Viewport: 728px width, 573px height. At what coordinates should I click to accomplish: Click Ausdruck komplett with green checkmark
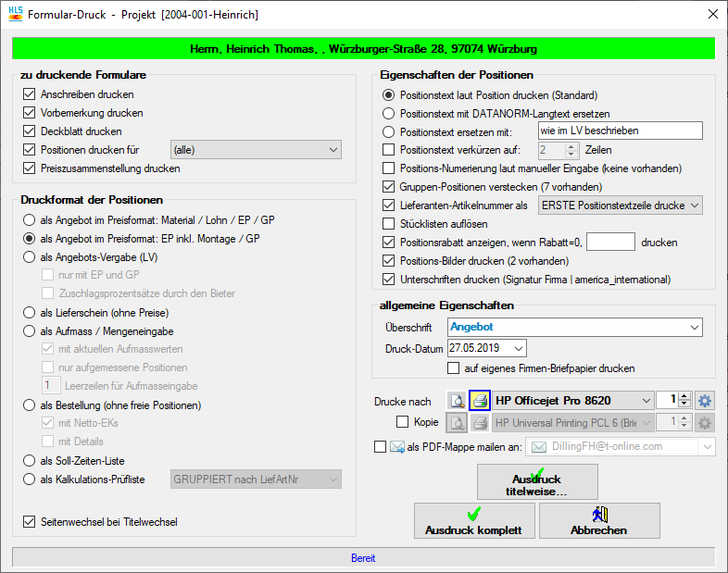tap(473, 521)
